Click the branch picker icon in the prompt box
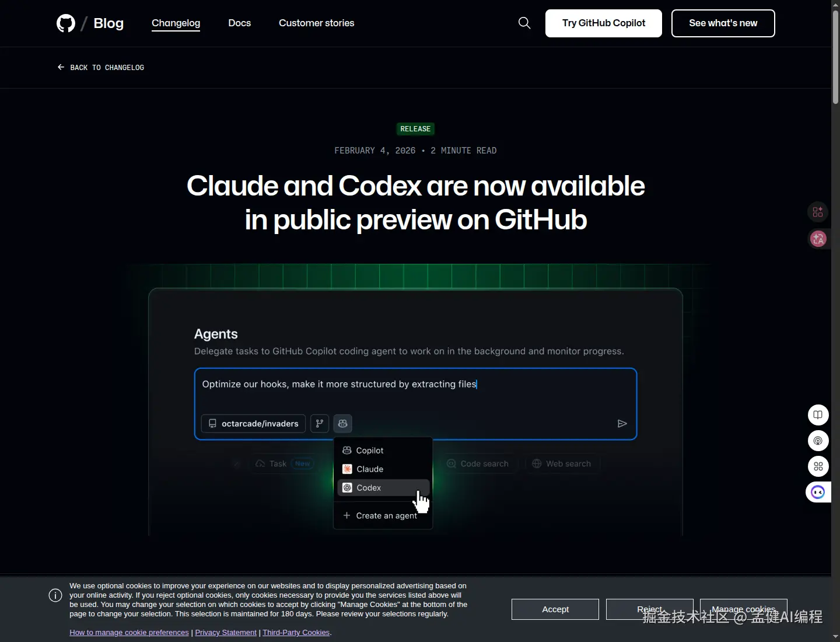This screenshot has height=642, width=840. tap(319, 424)
